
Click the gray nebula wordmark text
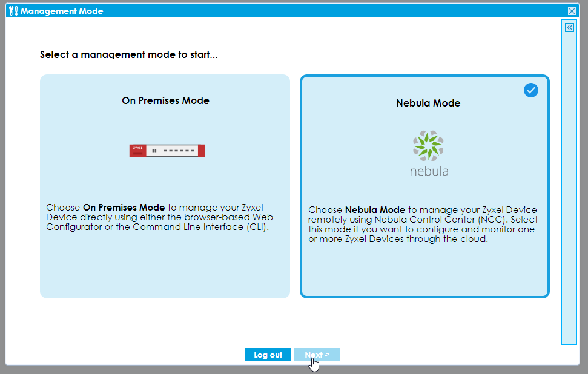click(x=429, y=171)
